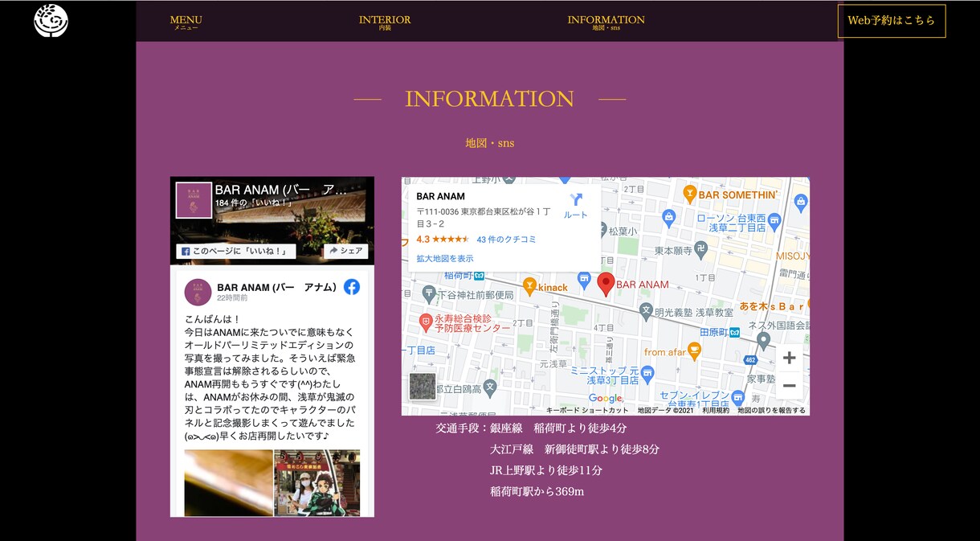980x541 pixels.
Task: Click the 都立白鴎高 school marker
Action: click(490, 387)
